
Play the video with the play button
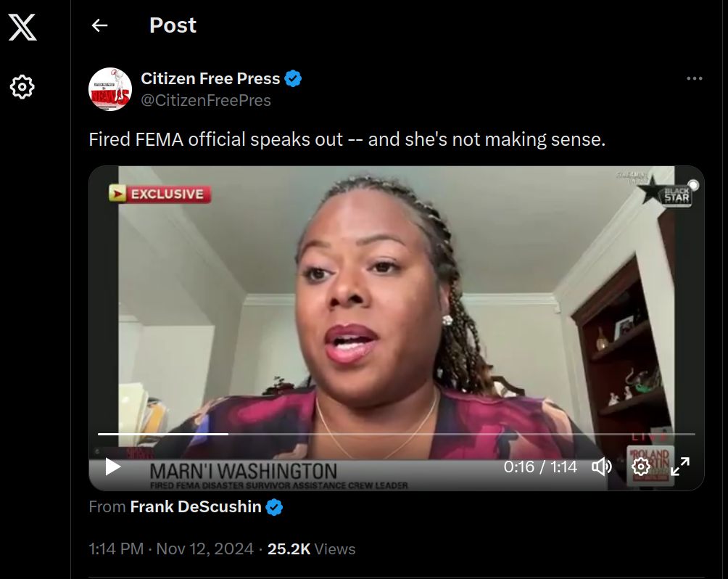[x=112, y=467]
